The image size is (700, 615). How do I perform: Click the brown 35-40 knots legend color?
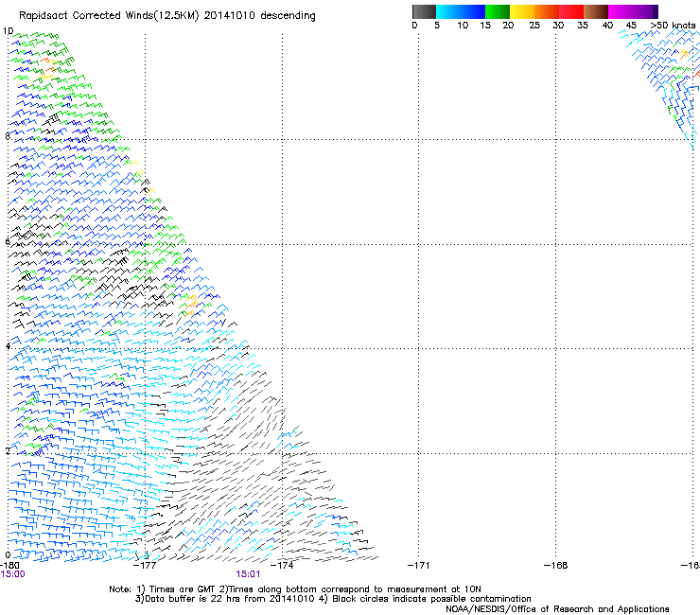coord(596,11)
